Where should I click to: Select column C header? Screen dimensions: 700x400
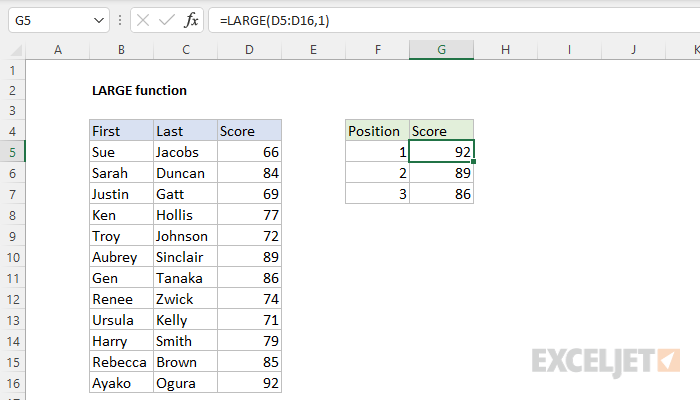pos(186,50)
